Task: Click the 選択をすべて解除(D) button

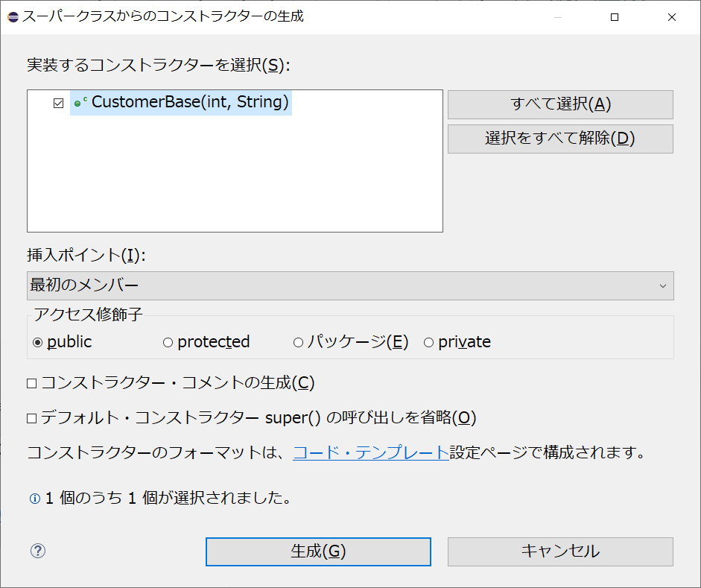Action: click(x=559, y=139)
